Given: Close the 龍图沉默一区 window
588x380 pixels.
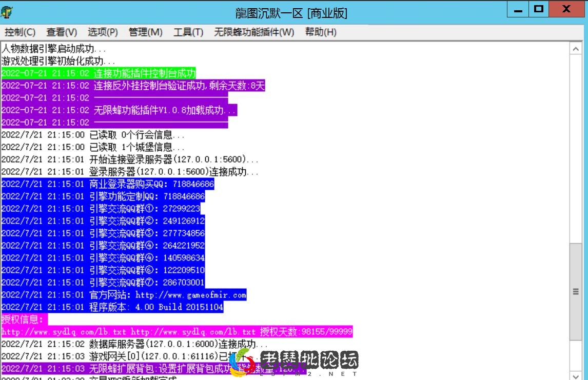Looking at the screenshot, I should (x=566, y=9).
